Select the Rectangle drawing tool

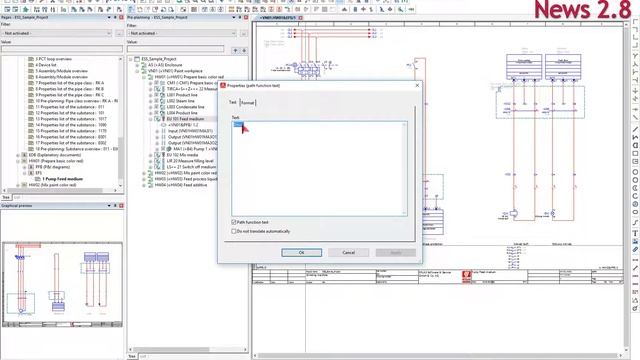click(x=636, y=154)
